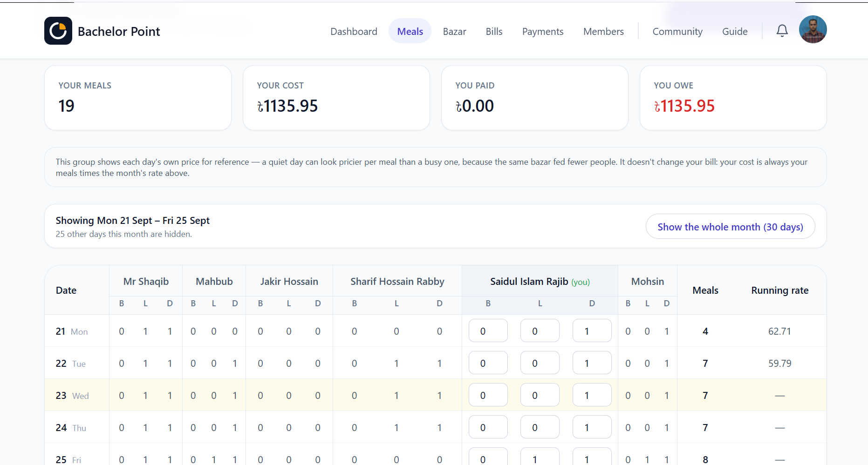Screen dimensions: 868x465
Task: Edit your lunch field for 22 Tue
Action: pos(540,363)
